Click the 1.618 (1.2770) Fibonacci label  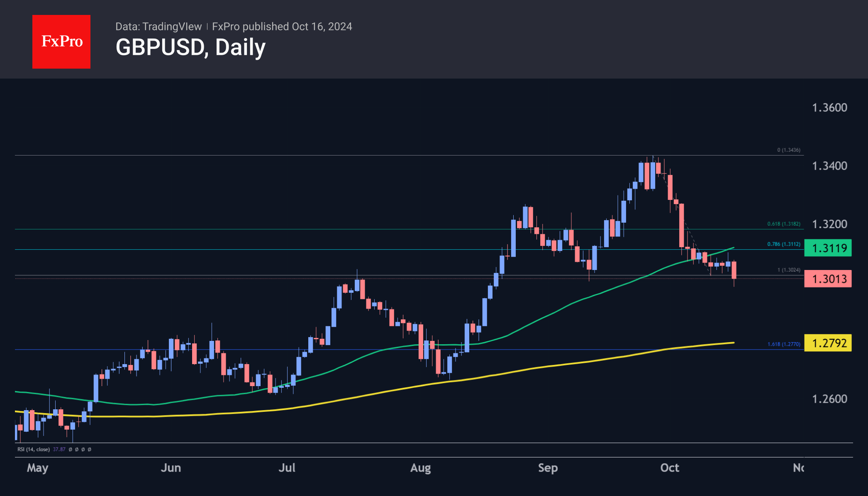point(783,344)
